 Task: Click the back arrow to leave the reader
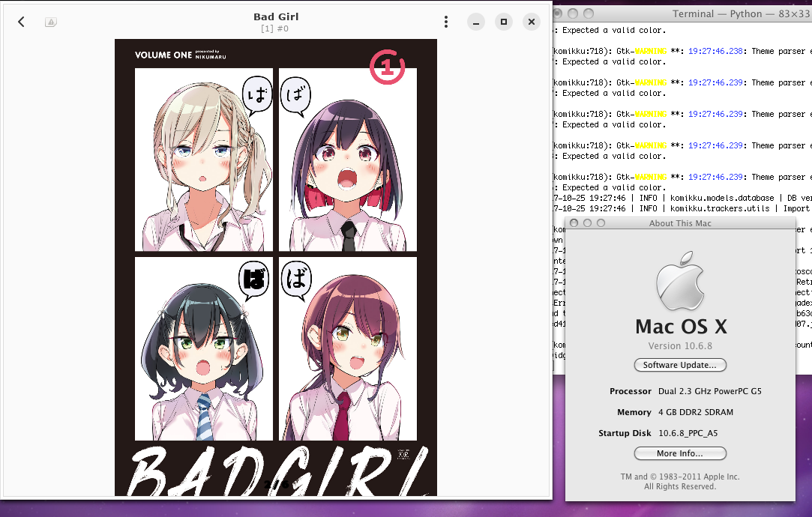tap(21, 22)
